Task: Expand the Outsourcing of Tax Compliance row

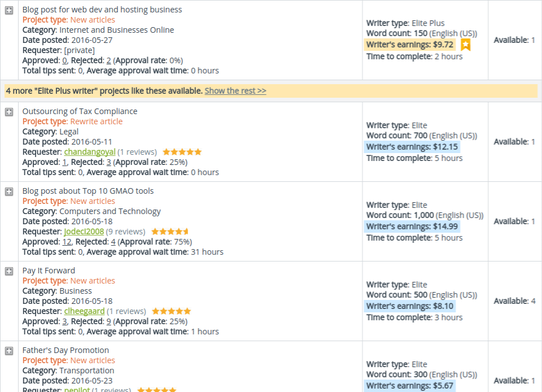Action: (x=9, y=112)
